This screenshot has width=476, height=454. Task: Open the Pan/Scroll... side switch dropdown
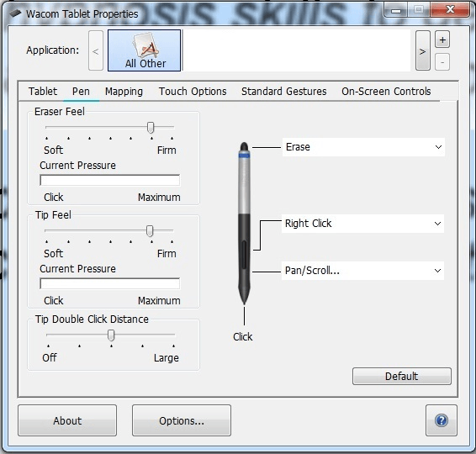(362, 271)
